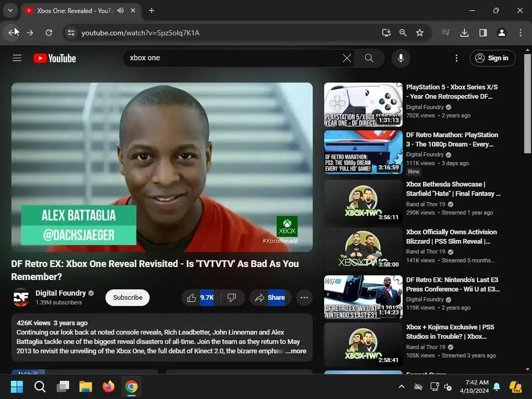This screenshot has height=399, width=532.
Task: Open Xbox + Kojima Exclusive video title
Action: pos(450,332)
